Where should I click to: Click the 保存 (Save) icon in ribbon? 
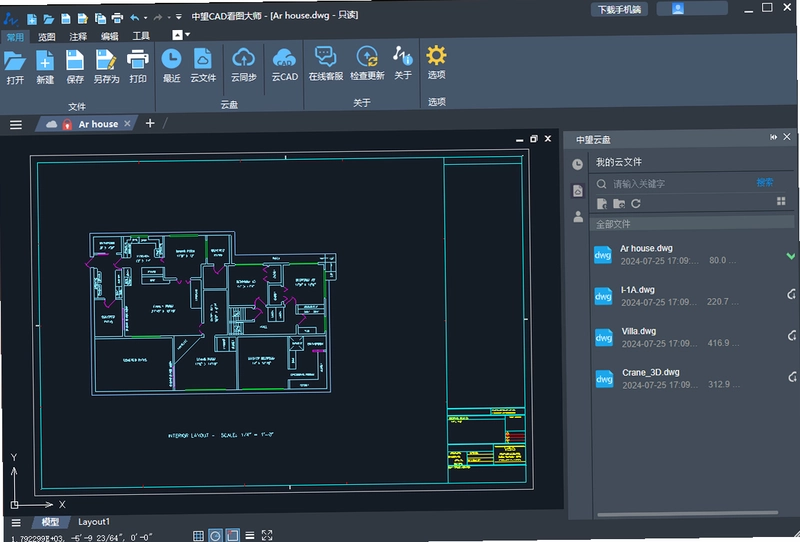click(74, 60)
